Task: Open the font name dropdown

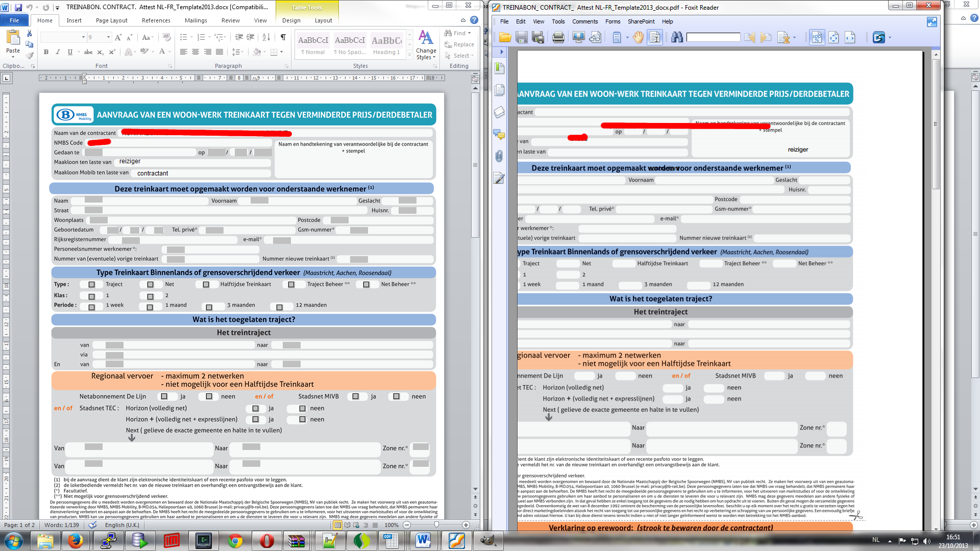Action: click(83, 37)
